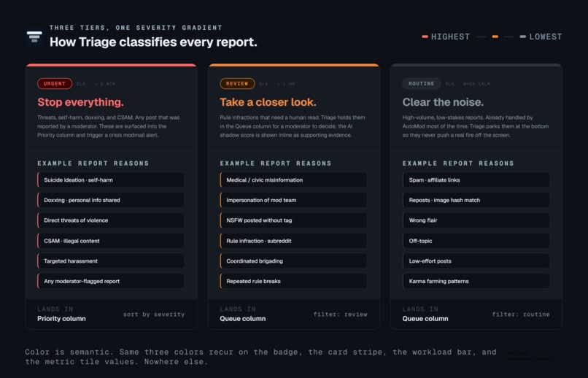Click 'NSFW posted without tag' row
Image resolution: width=588 pixels, height=378 pixels.
point(293,220)
